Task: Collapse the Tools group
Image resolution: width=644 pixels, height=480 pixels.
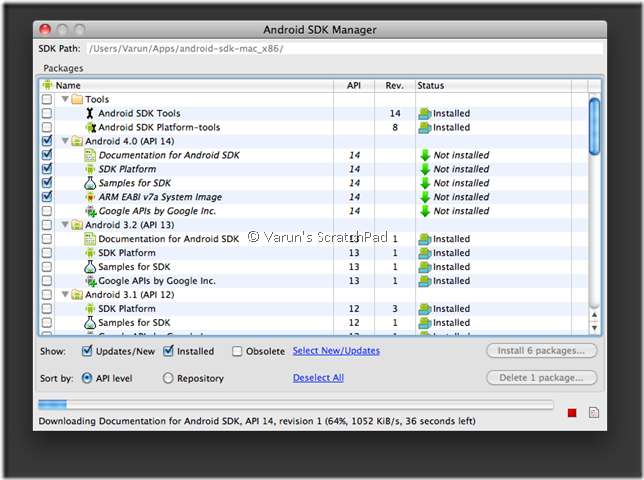Action: [65, 99]
